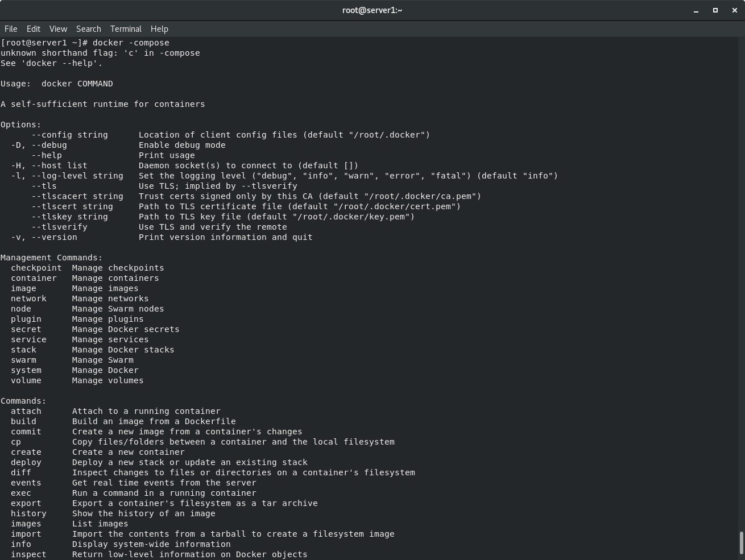The height and width of the screenshot is (560, 745).
Task: Click the '--config string' option
Action: pyautogui.click(x=69, y=135)
